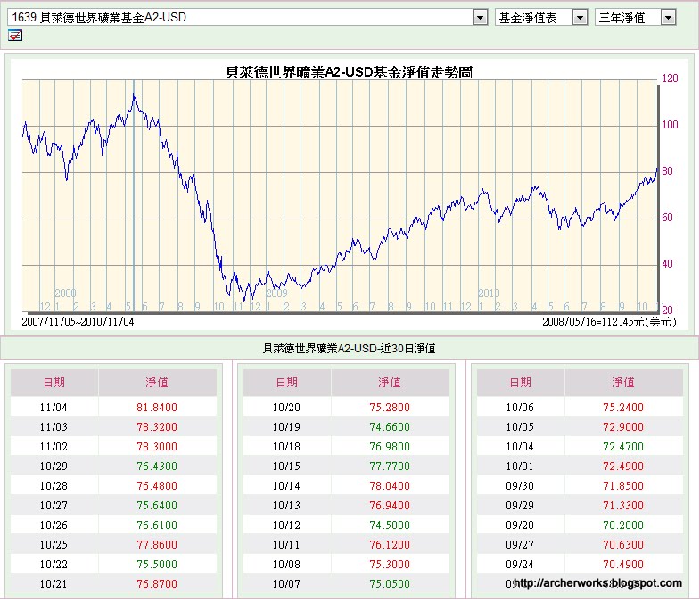The height and width of the screenshot is (603, 700).
Task: Click the 71.3300 value
Action: [623, 506]
